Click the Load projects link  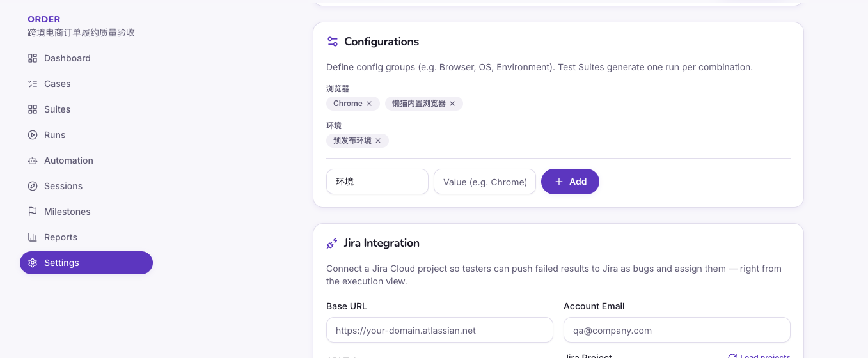pyautogui.click(x=759, y=356)
